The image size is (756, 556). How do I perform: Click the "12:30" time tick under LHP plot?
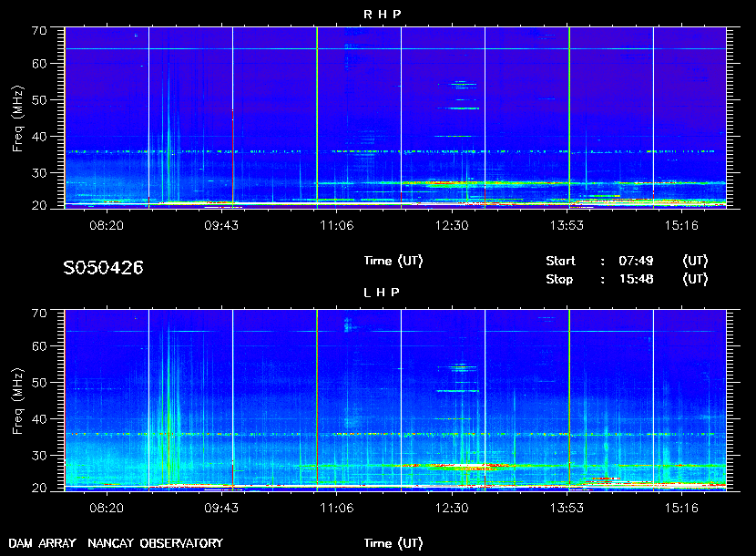click(x=452, y=509)
